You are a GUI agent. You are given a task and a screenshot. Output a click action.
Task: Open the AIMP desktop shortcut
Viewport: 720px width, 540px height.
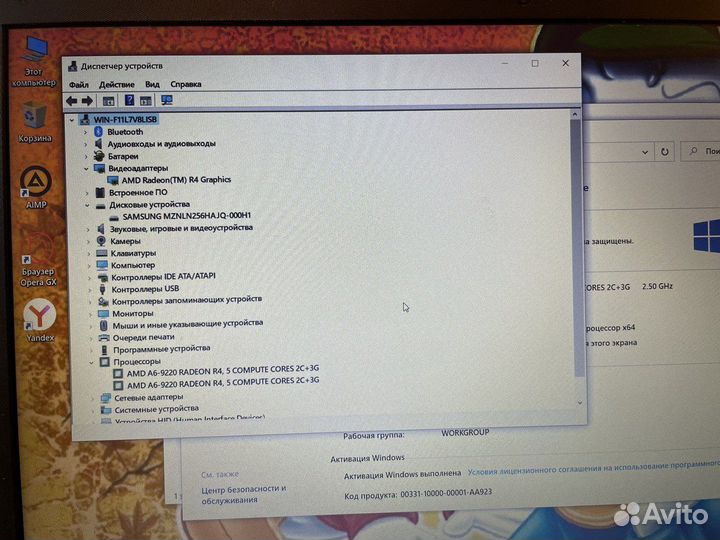(x=36, y=187)
